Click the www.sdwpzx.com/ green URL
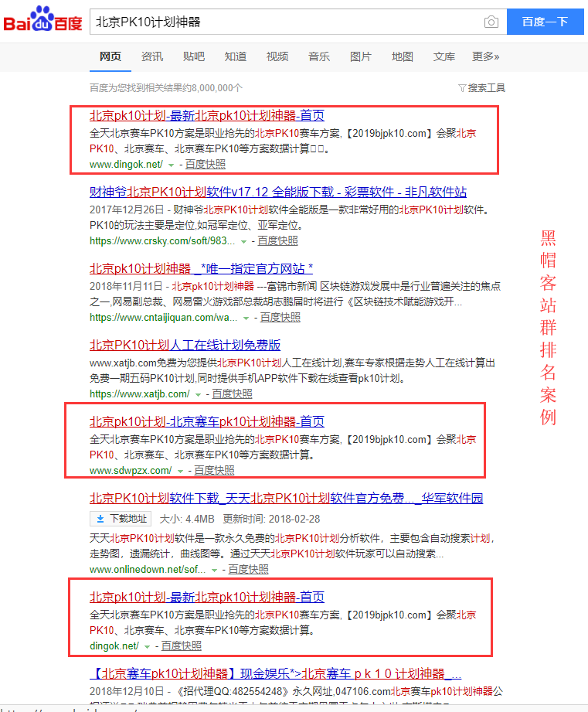Viewport: 588px width, 712px height. (x=131, y=471)
